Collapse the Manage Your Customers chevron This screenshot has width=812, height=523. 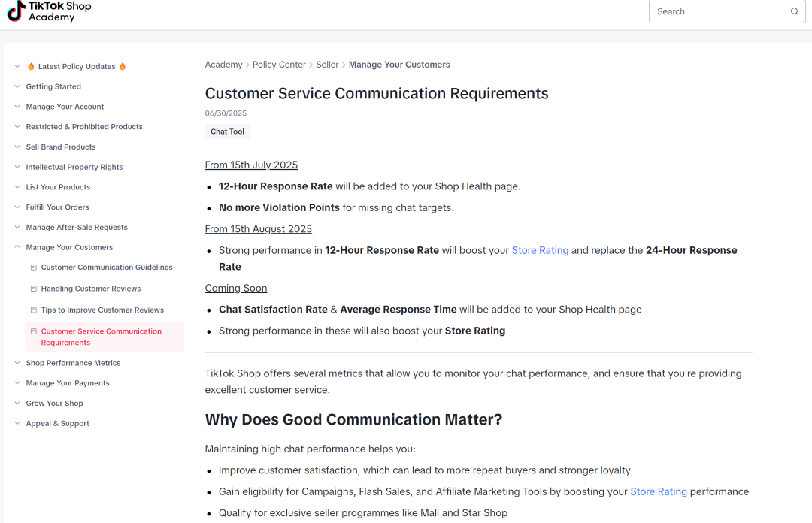[17, 247]
